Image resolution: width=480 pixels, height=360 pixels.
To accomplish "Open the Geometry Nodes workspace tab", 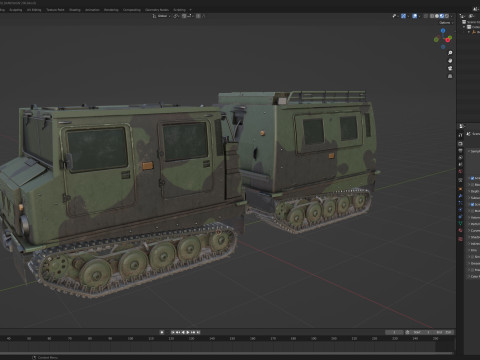I will [157, 10].
